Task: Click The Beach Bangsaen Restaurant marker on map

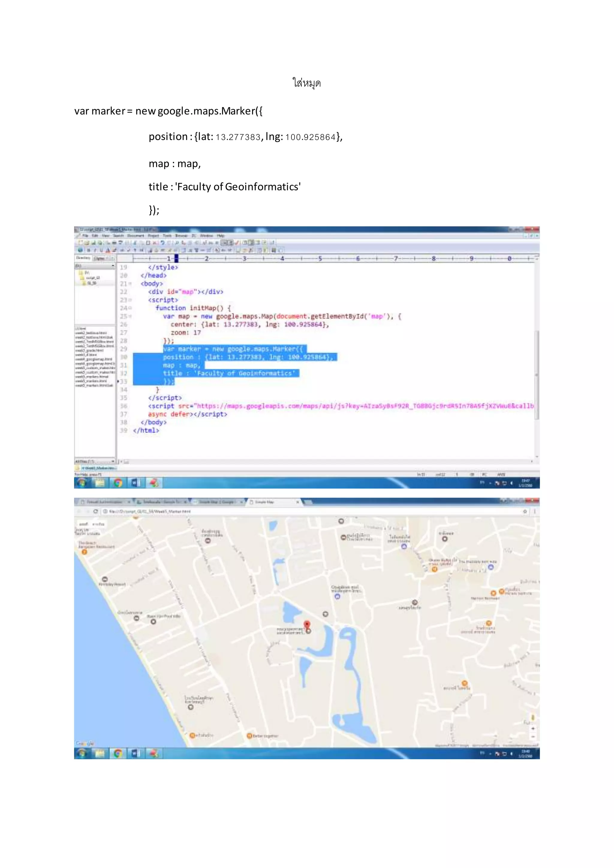Action: 84,552
